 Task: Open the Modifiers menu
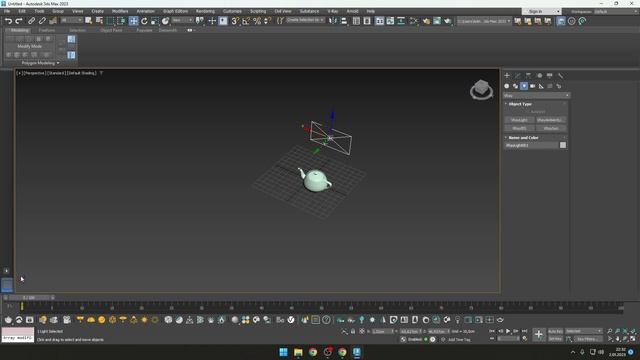pos(120,11)
